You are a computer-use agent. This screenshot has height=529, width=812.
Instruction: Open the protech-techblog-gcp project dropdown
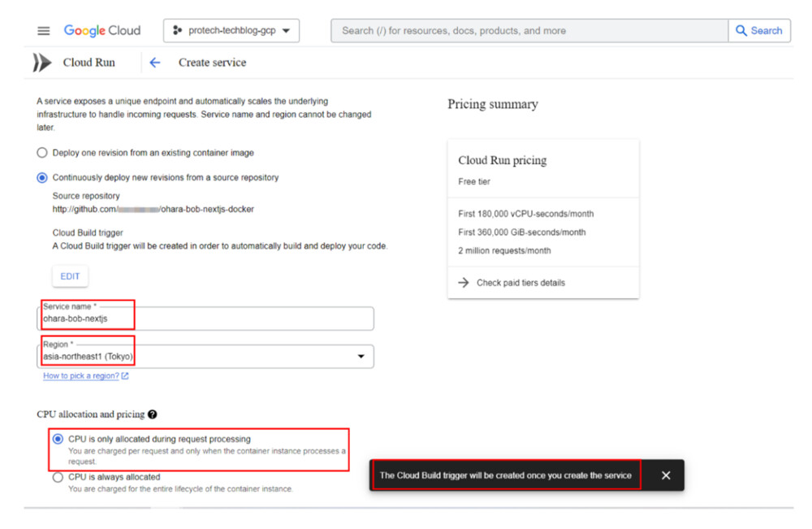point(231,31)
